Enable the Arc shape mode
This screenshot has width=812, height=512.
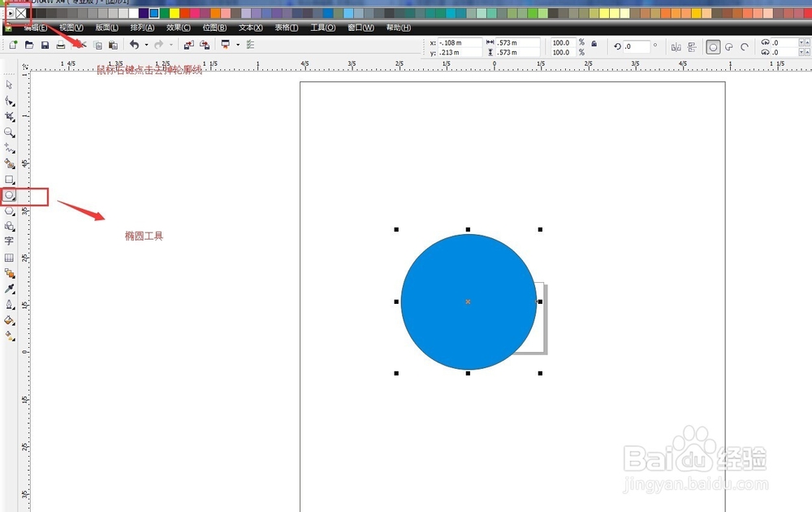pyautogui.click(x=745, y=48)
